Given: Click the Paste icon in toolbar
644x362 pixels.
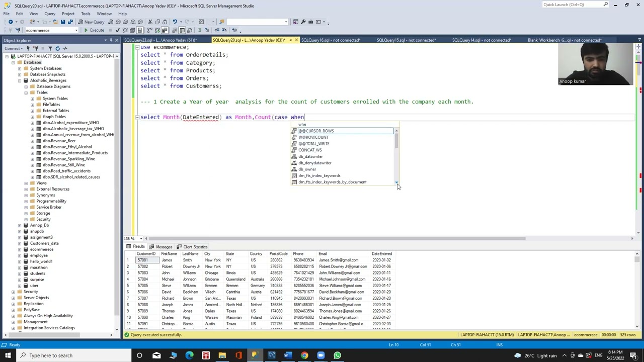Looking at the screenshot, I should tap(165, 22).
